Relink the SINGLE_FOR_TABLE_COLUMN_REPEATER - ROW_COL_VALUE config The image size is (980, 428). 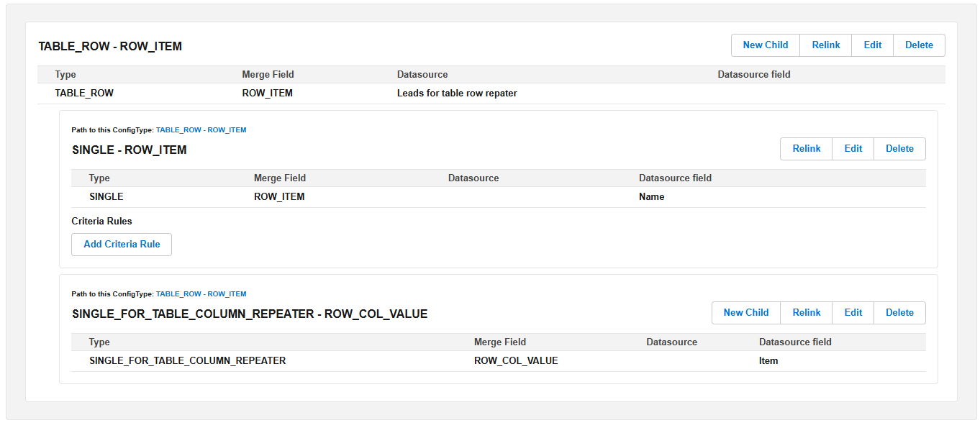point(806,313)
